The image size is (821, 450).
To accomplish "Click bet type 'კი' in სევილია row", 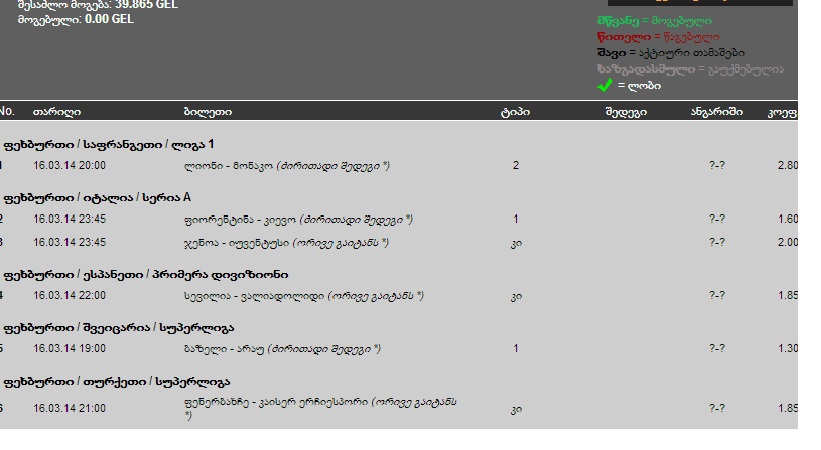I will [516, 296].
